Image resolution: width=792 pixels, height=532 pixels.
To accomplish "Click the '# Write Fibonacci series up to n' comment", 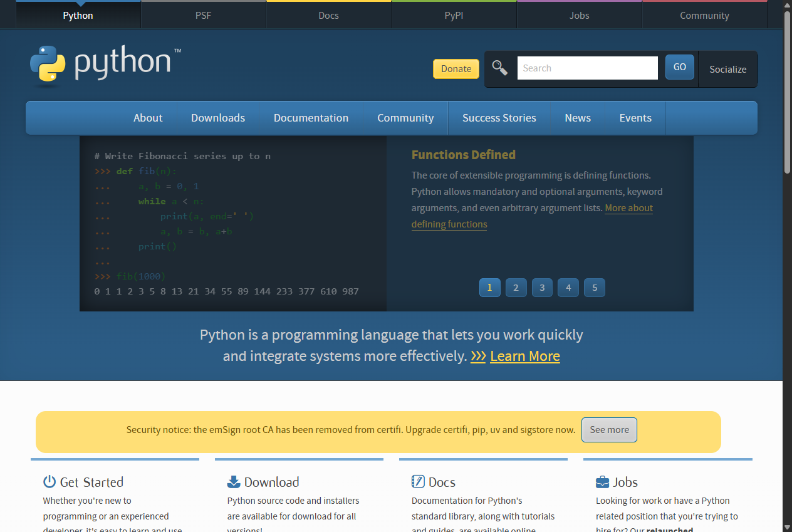I will [182, 156].
